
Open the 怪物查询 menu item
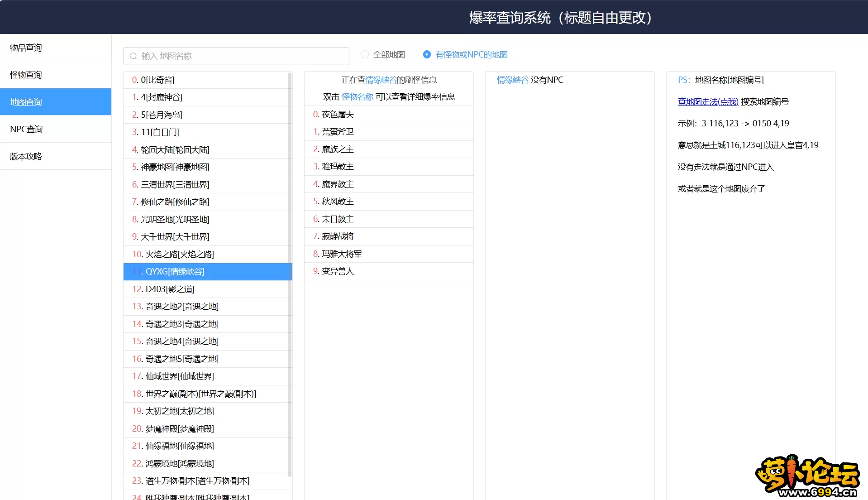(56, 75)
